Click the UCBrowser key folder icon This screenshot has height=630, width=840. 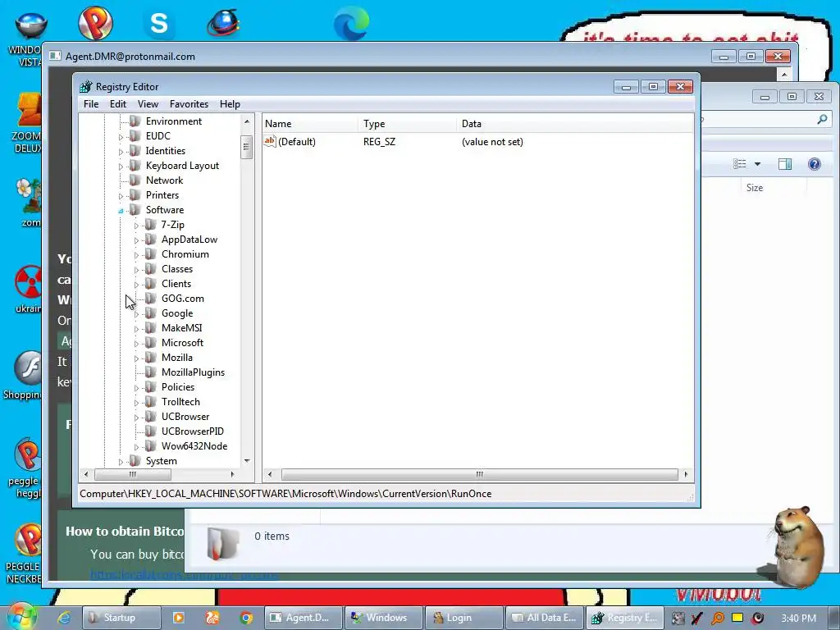pos(151,416)
